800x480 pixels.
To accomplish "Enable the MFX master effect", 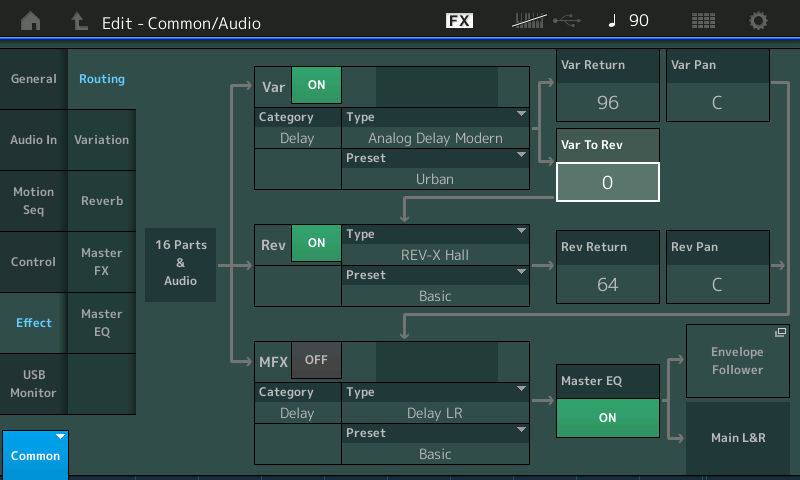I will 316,359.
